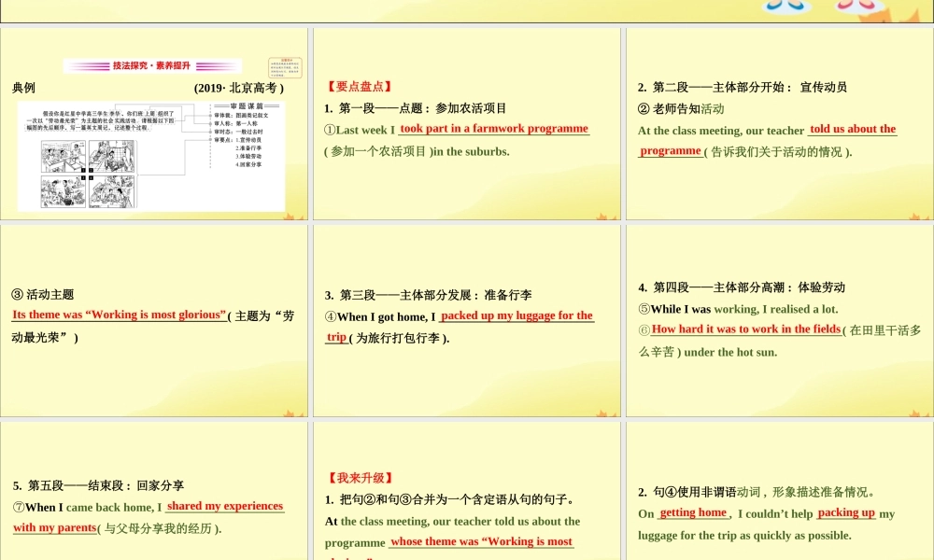This screenshot has width=934, height=560.
Task: Click the line 1. 第一段——点题：参加农活项目
Action: point(416,108)
